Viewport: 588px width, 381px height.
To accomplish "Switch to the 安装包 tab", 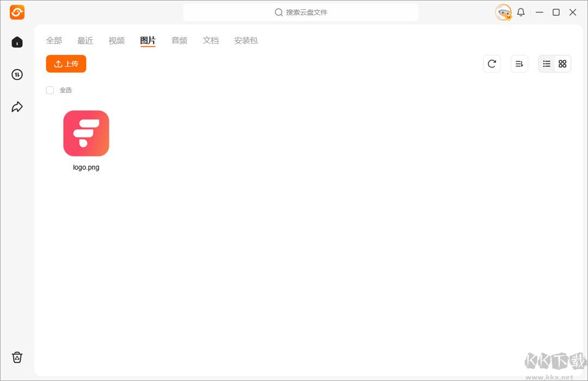I will pos(246,40).
